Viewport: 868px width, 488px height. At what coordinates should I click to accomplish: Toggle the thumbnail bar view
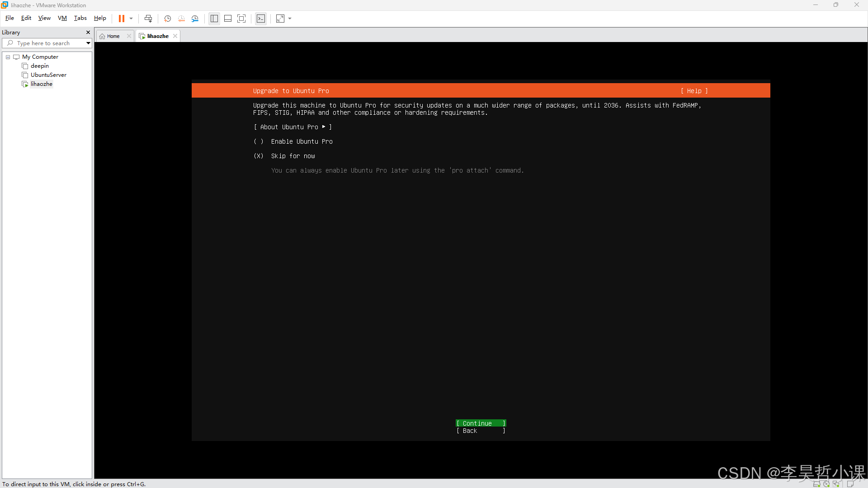(x=228, y=19)
